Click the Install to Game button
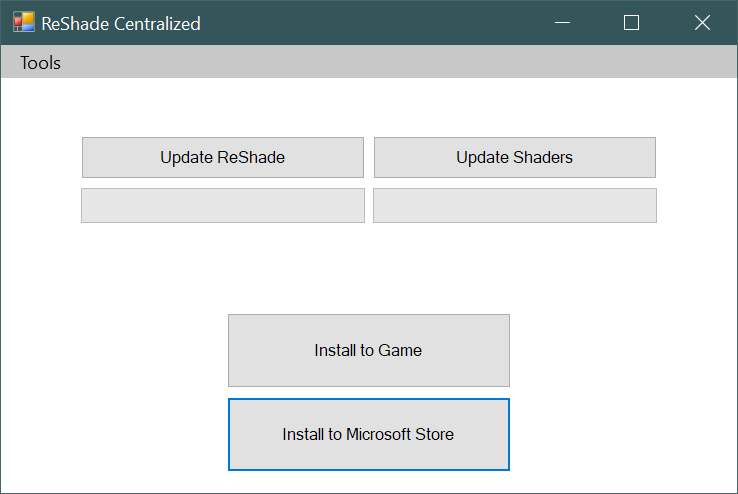Image resolution: width=738 pixels, height=494 pixels. coord(369,351)
